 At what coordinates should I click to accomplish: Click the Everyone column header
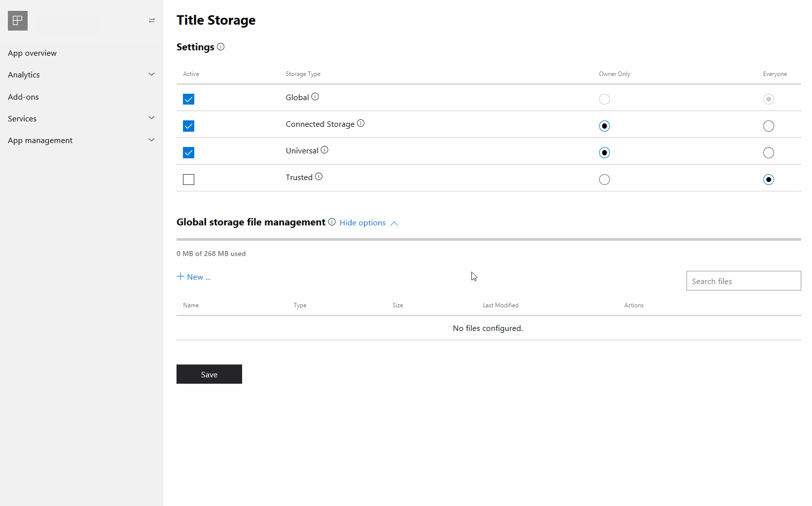[x=775, y=74]
